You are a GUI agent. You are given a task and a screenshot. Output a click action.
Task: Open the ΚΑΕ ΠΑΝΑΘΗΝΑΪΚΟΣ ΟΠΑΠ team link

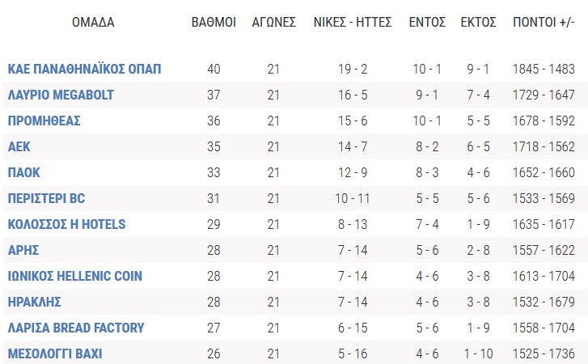coord(84,69)
